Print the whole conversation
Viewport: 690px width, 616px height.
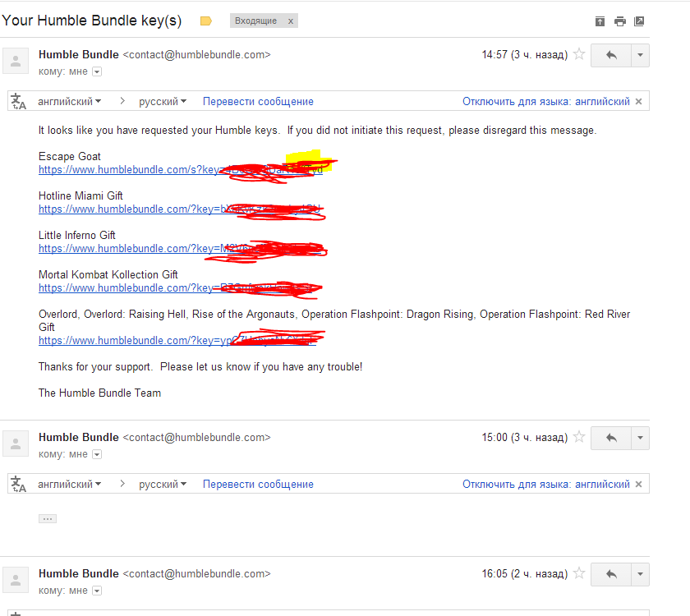[x=620, y=21]
